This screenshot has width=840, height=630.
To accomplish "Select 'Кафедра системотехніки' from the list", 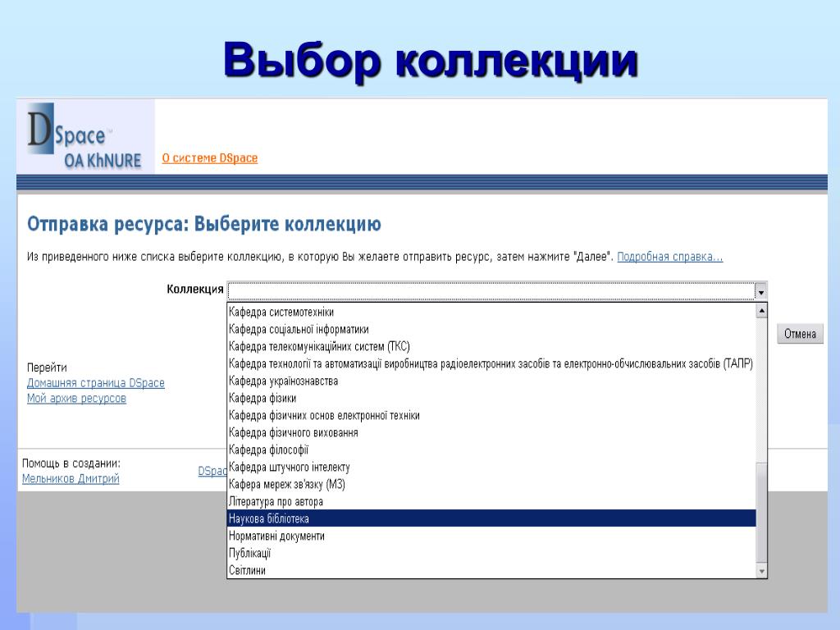I will 491,312.
